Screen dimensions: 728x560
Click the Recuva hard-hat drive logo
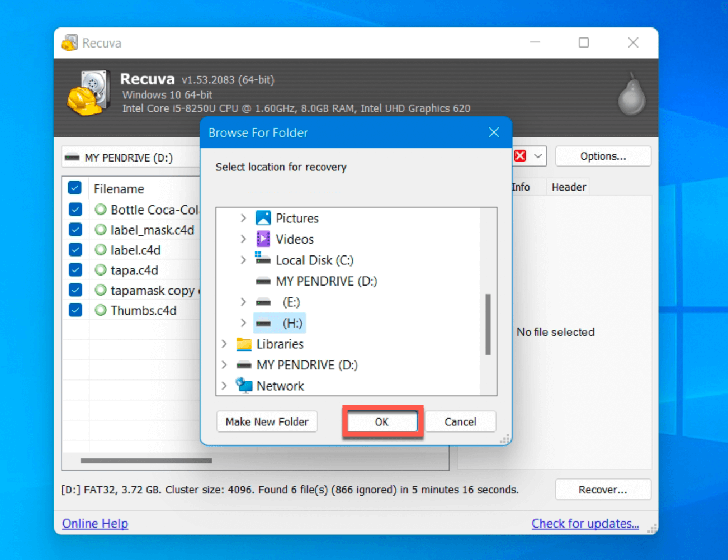[88, 93]
